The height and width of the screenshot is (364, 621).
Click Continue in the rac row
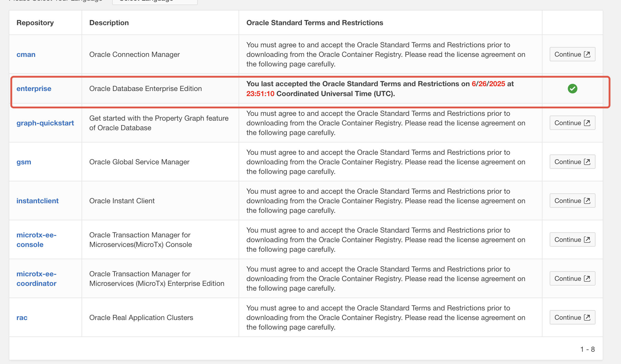572,318
